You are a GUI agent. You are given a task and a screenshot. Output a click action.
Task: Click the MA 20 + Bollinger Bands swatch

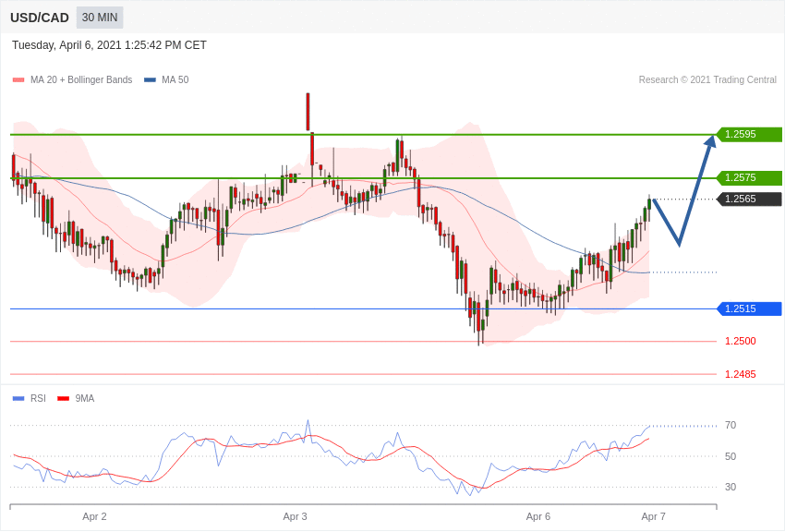18,80
